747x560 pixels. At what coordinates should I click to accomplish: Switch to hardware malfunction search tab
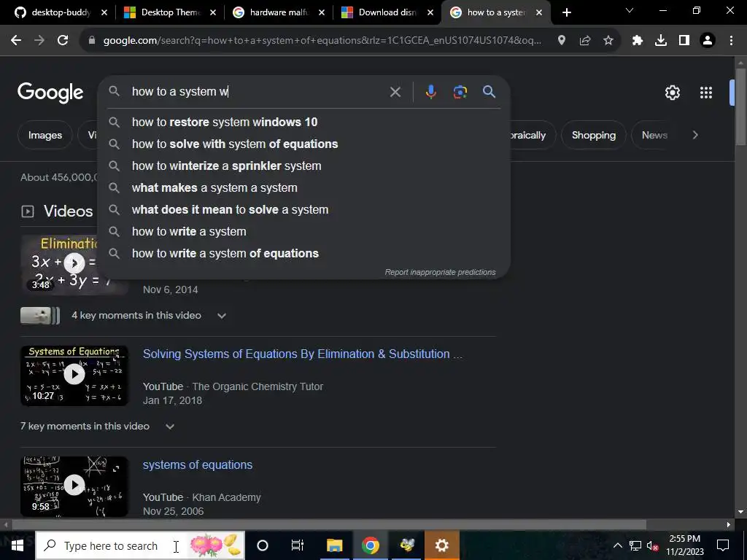point(278,12)
